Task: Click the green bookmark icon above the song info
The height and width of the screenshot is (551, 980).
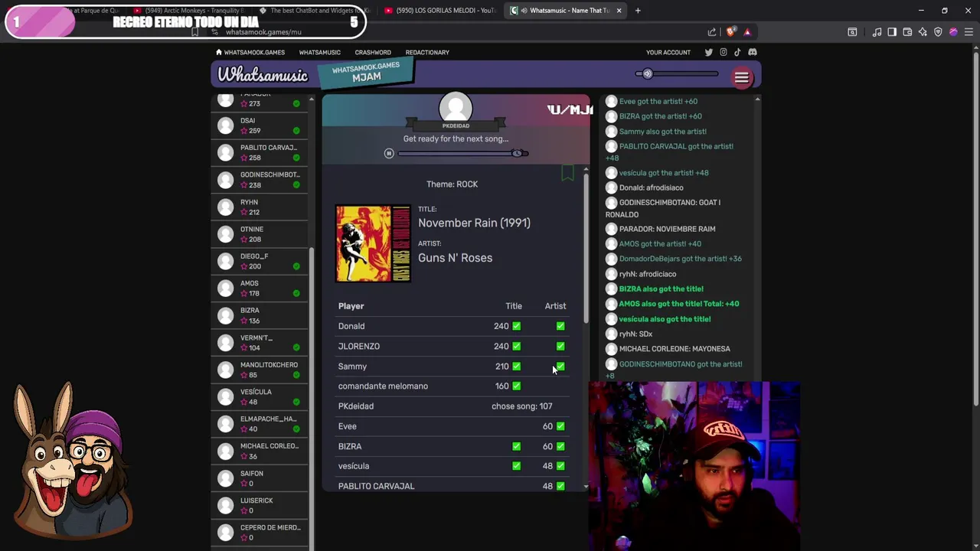Action: pos(567,173)
